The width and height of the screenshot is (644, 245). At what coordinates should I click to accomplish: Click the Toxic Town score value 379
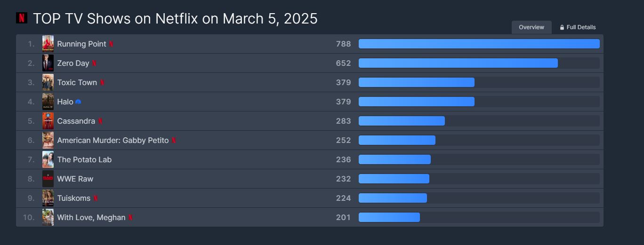coord(343,83)
